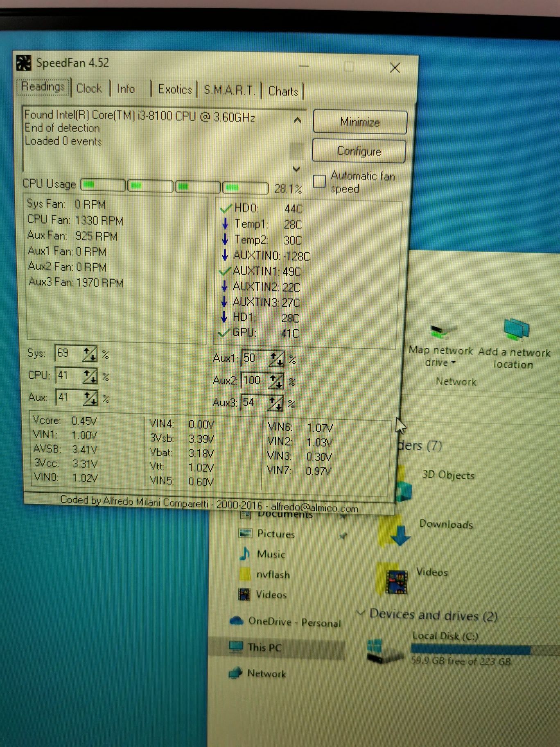
Task: Open the Videos folder icon in main pane
Action: click(x=392, y=579)
